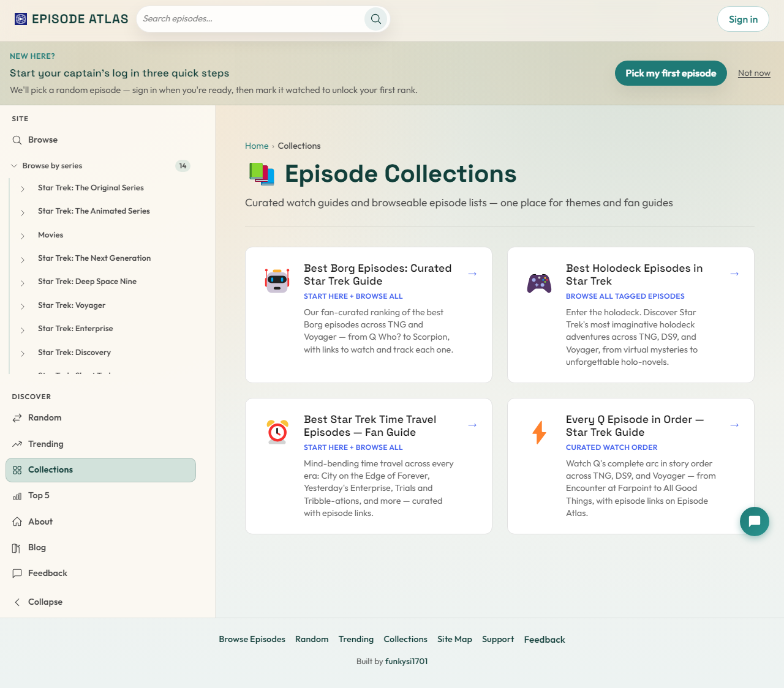
Task: Open Blog in the sidebar
Action: pos(100,548)
